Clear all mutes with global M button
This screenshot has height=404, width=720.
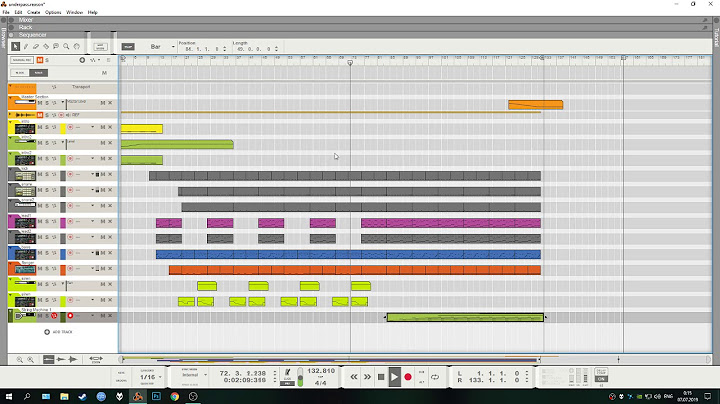[x=40, y=60]
